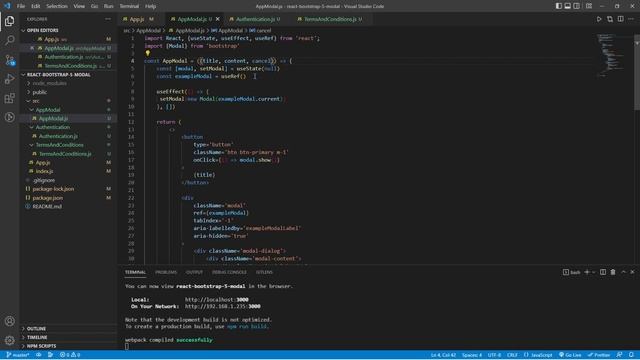Click the new terminal plus icon

[587, 272]
